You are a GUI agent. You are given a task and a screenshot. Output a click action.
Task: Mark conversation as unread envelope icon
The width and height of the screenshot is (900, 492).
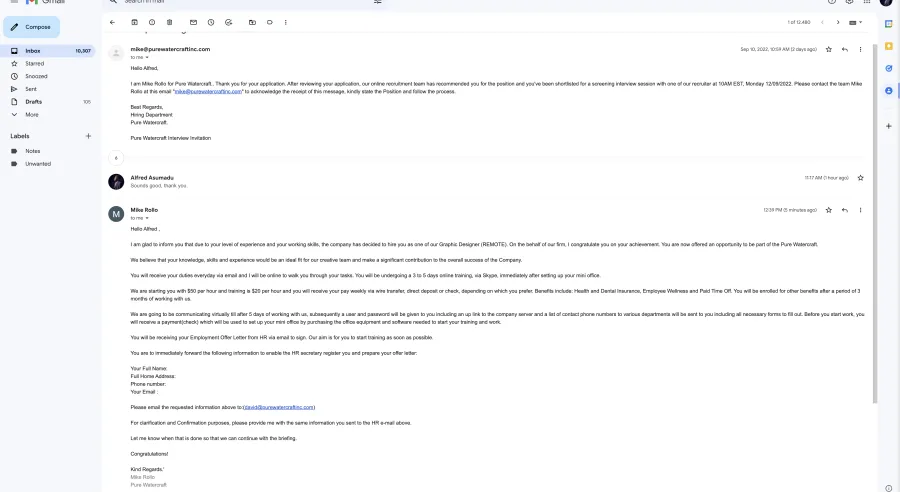(193, 22)
